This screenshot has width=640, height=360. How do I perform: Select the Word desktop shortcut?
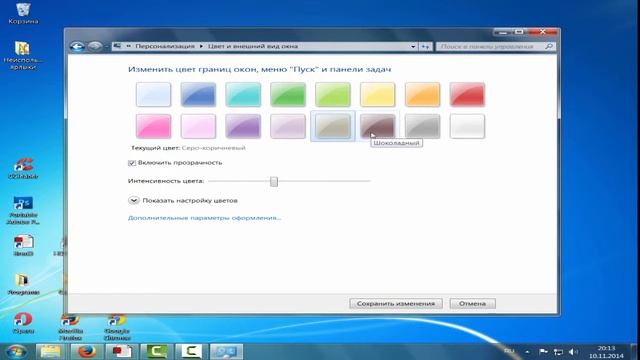tap(23, 245)
